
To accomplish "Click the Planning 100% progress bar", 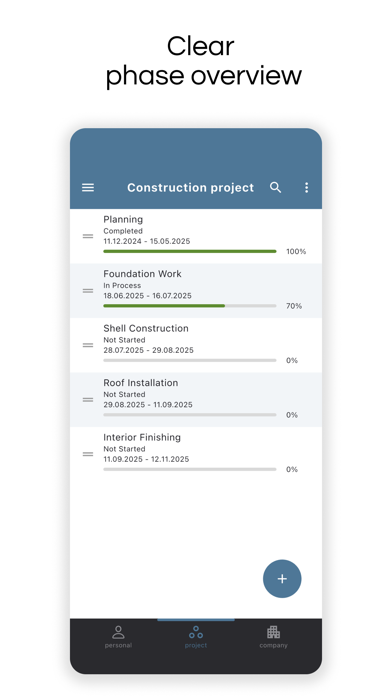I will tap(190, 251).
